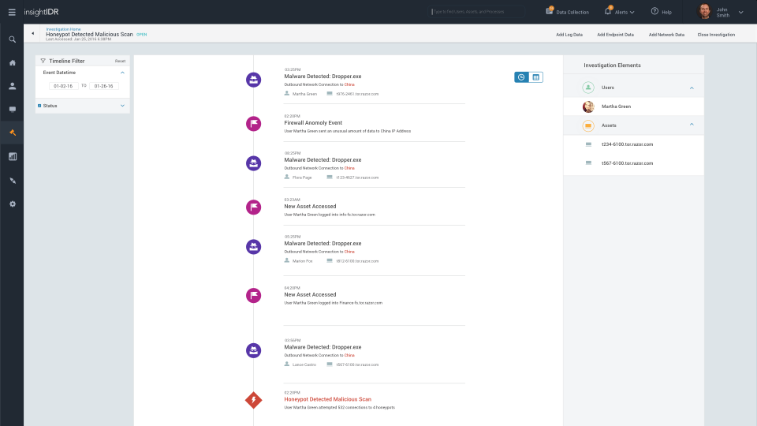Go to Home via the sidebar house icon
The height and width of the screenshot is (426, 757).
click(12, 63)
